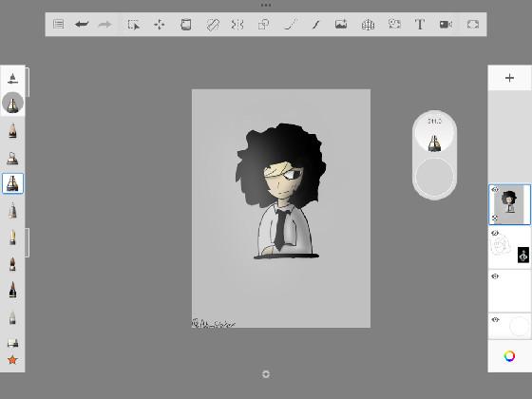Tap the empty color puck circle
This screenshot has height=399, width=532.
[434, 177]
